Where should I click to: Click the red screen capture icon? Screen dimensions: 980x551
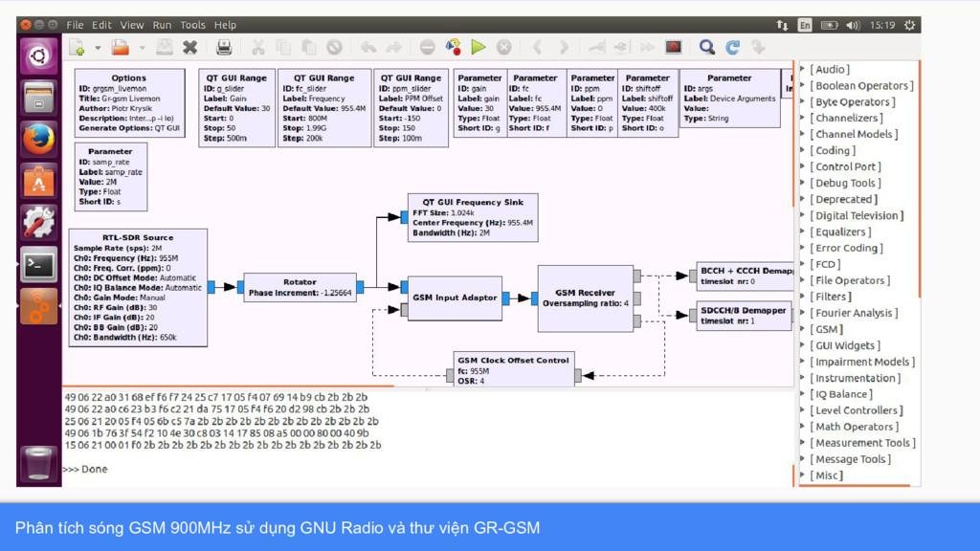tap(673, 47)
